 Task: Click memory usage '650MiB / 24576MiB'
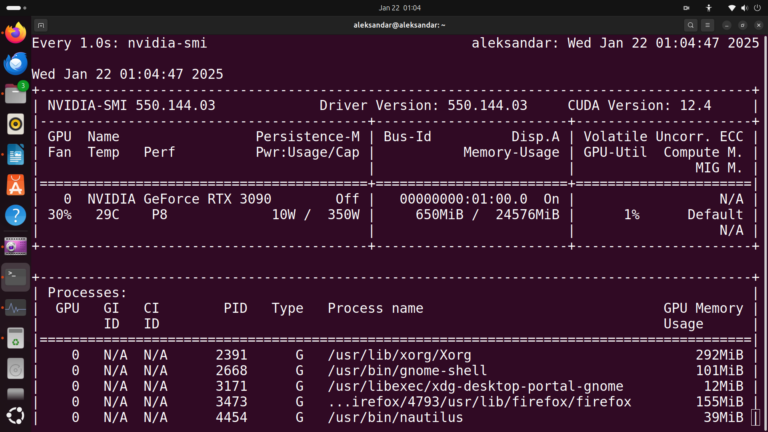coord(487,215)
